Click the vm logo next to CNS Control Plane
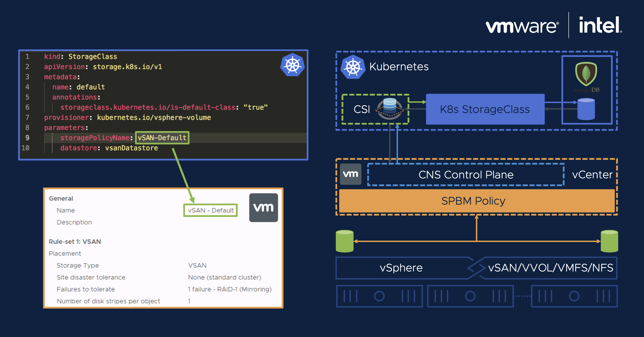644x337 pixels. coord(351,174)
